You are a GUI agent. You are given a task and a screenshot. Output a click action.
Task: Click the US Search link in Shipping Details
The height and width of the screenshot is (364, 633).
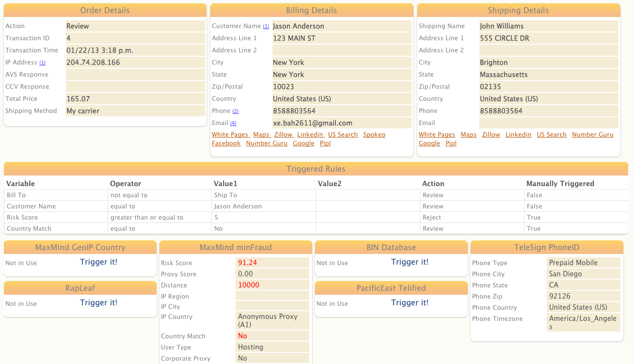[x=552, y=135]
